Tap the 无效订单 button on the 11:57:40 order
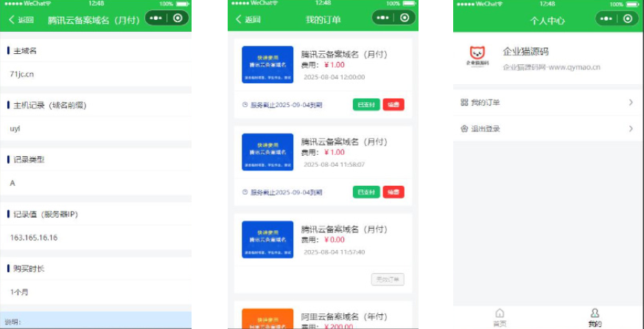The height and width of the screenshot is (329, 644). (388, 280)
